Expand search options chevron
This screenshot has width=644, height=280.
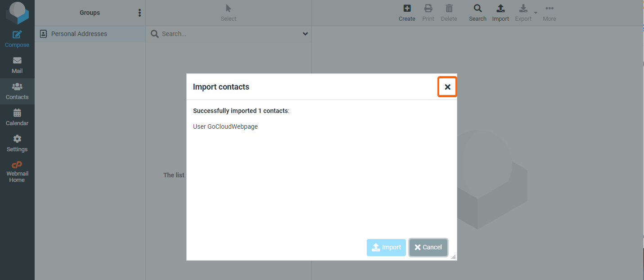click(306, 34)
